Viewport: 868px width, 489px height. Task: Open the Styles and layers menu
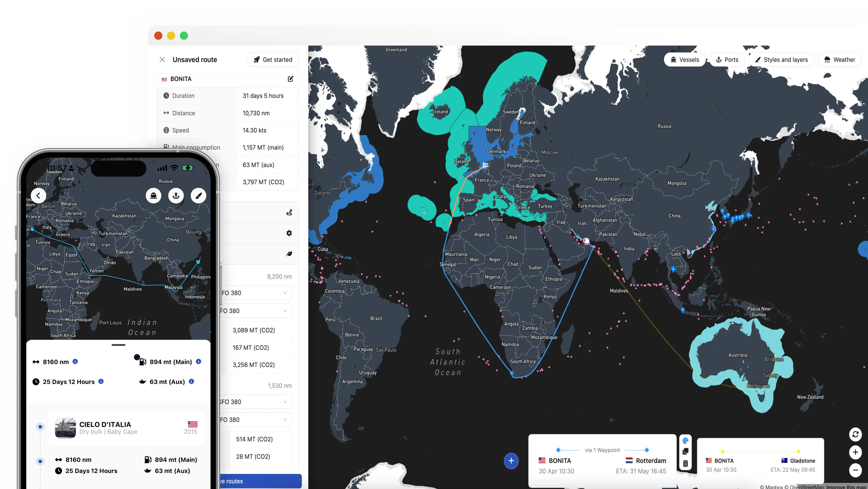(781, 59)
